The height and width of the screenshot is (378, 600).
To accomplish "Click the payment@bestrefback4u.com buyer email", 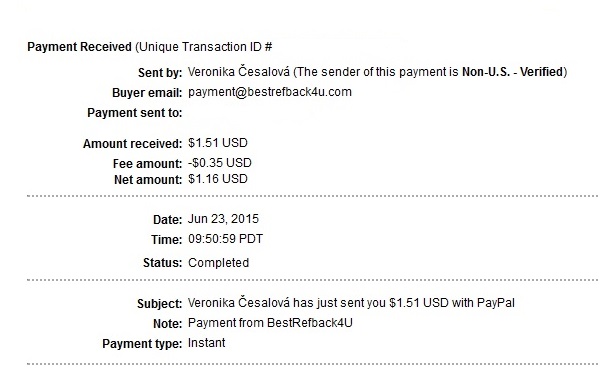I will pos(270,92).
